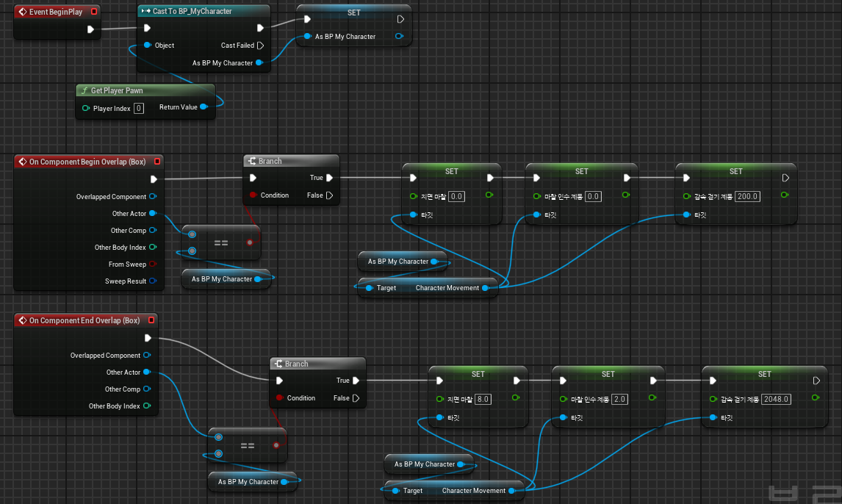This screenshot has height=504, width=842.
Task: Click As BP My Character variable under upper equals
Action: [x=226, y=279]
